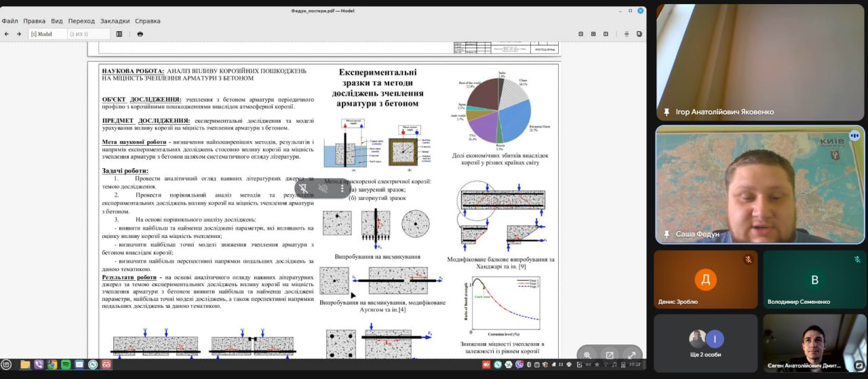Open the mail app taskbar icon
The height and width of the screenshot is (379, 868).
pyautogui.click(x=79, y=365)
